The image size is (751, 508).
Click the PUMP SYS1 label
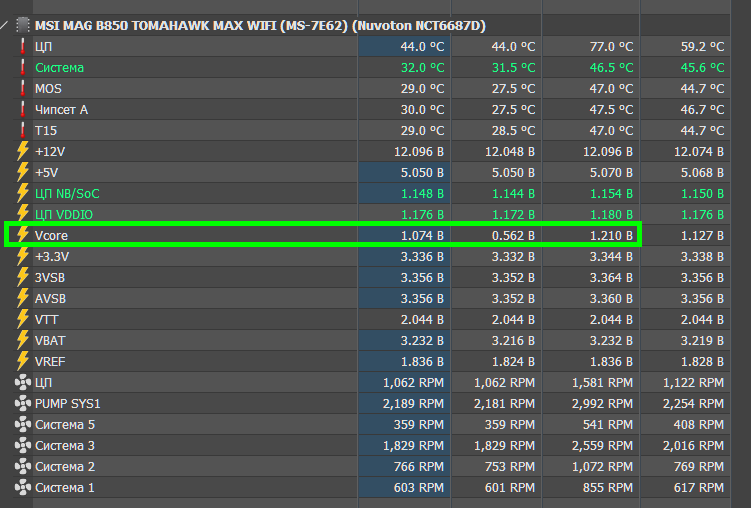tap(68, 404)
